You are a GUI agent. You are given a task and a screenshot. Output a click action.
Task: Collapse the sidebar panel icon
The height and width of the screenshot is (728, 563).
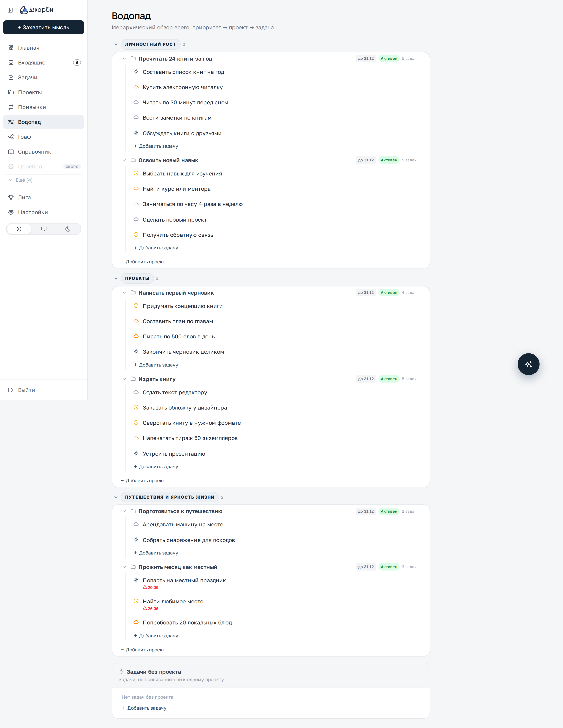[x=10, y=10]
